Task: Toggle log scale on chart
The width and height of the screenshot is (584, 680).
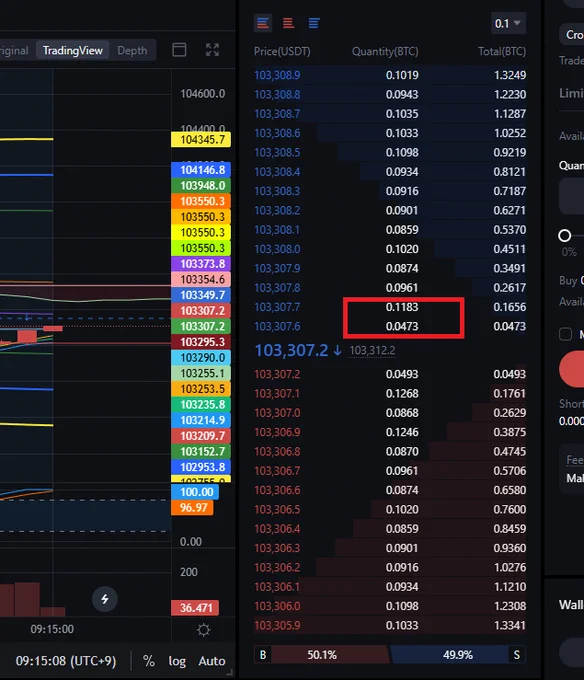Action: (x=177, y=661)
